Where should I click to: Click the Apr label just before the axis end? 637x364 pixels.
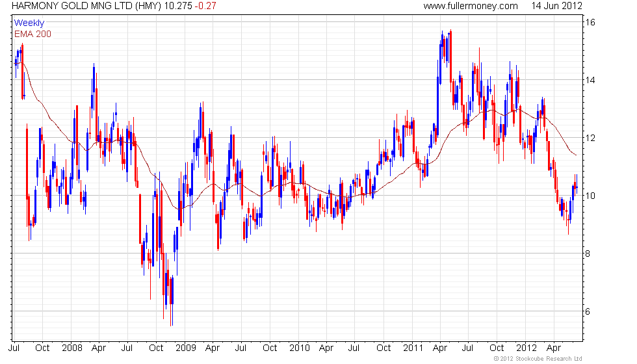pyautogui.click(x=554, y=348)
